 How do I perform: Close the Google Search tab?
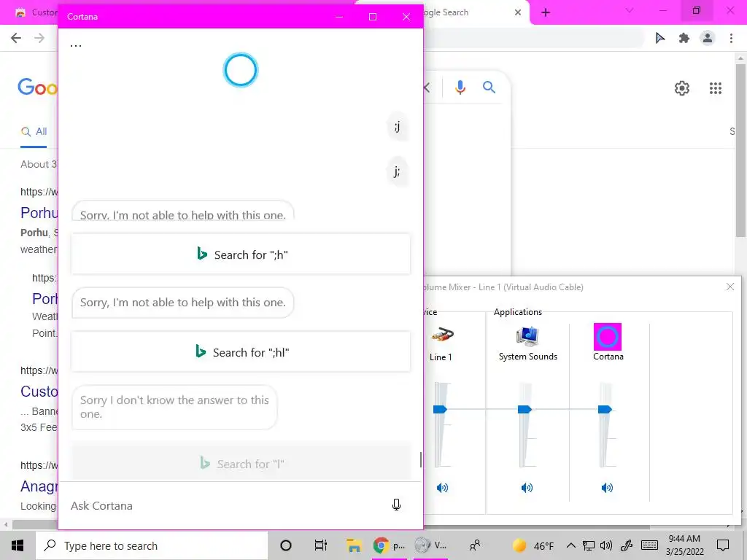518,12
